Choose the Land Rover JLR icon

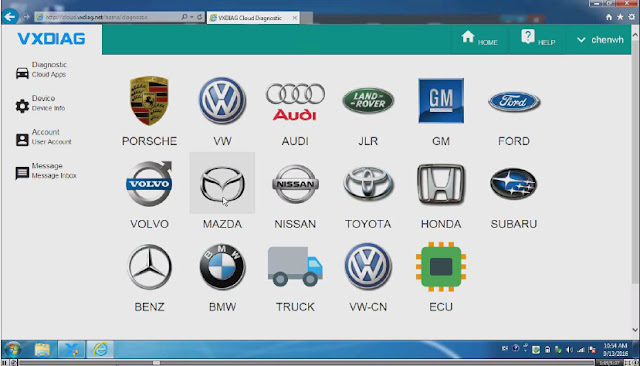[368, 100]
